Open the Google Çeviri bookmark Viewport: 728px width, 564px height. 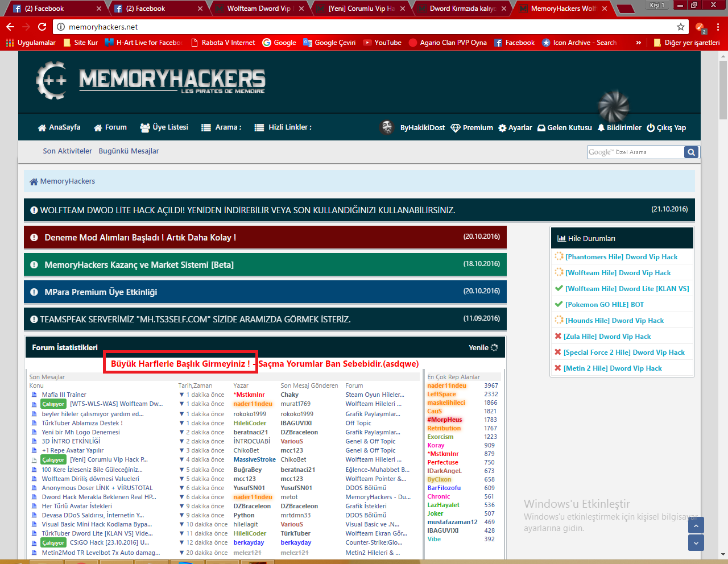pos(329,43)
